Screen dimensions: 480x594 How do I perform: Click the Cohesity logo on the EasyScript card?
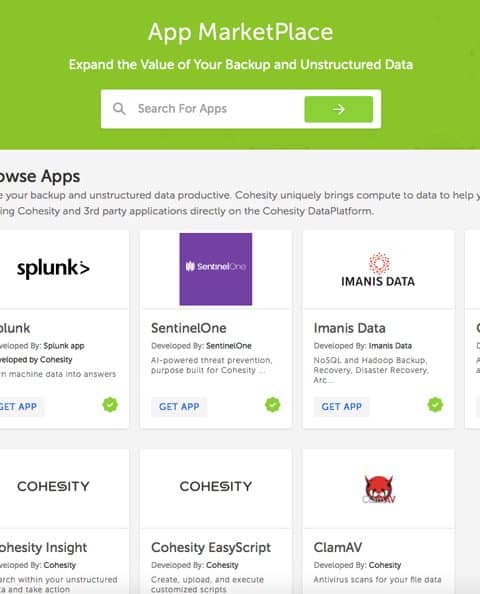click(x=216, y=486)
